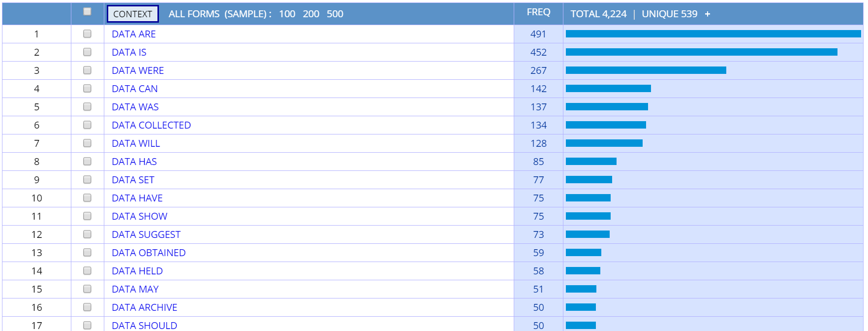The width and height of the screenshot is (868, 331).
Task: Select the DATA SUGGEST checkbox
Action: [87, 234]
